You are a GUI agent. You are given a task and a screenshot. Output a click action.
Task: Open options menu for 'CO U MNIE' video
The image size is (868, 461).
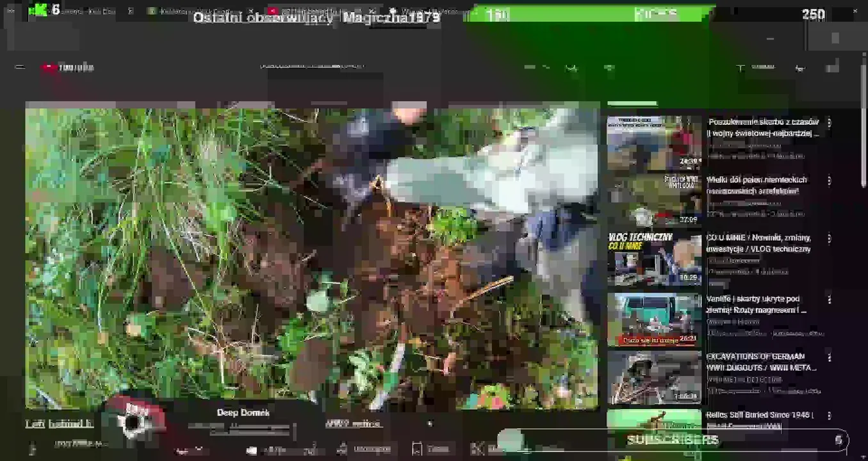click(x=829, y=239)
